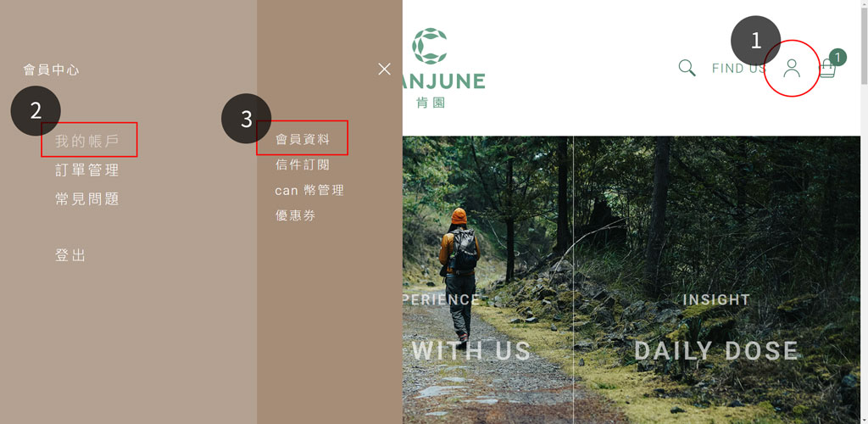Viewport: 868px width, 424px height.
Task: Select 會員資料 submenu item
Action: (x=303, y=139)
